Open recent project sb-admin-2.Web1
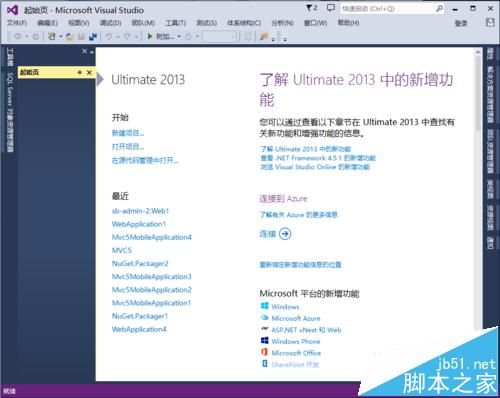The height and width of the screenshot is (398, 500). 140,211
